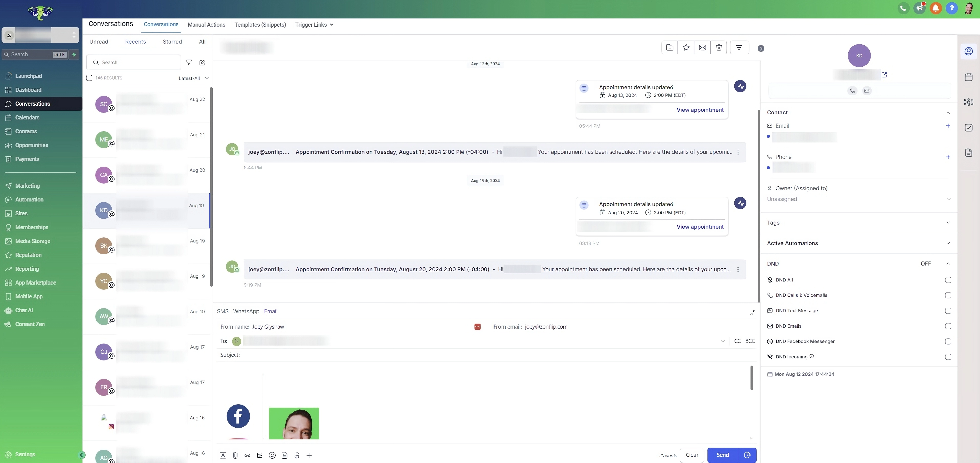Viewport: 980px width, 463px height.
Task: Add CC recipient
Action: click(x=737, y=341)
